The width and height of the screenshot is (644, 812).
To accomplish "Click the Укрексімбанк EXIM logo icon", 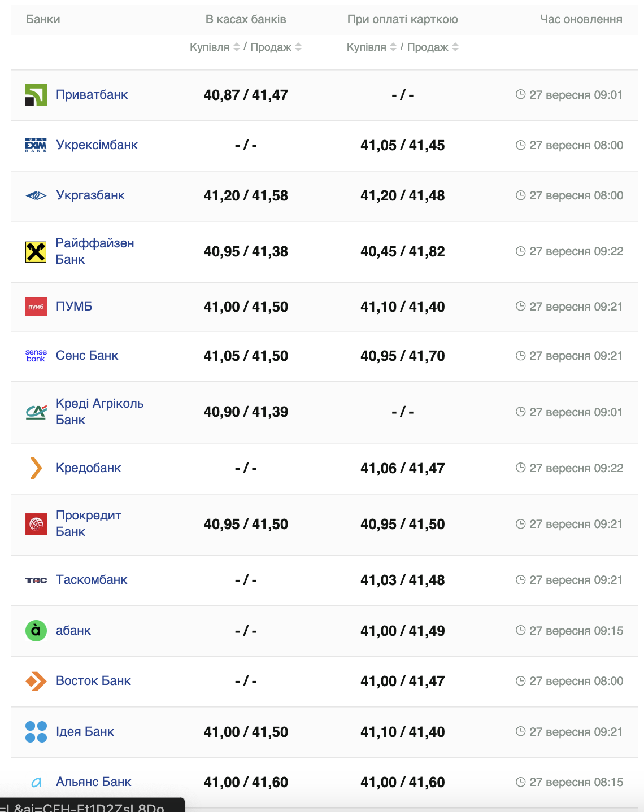I will pos(36,145).
